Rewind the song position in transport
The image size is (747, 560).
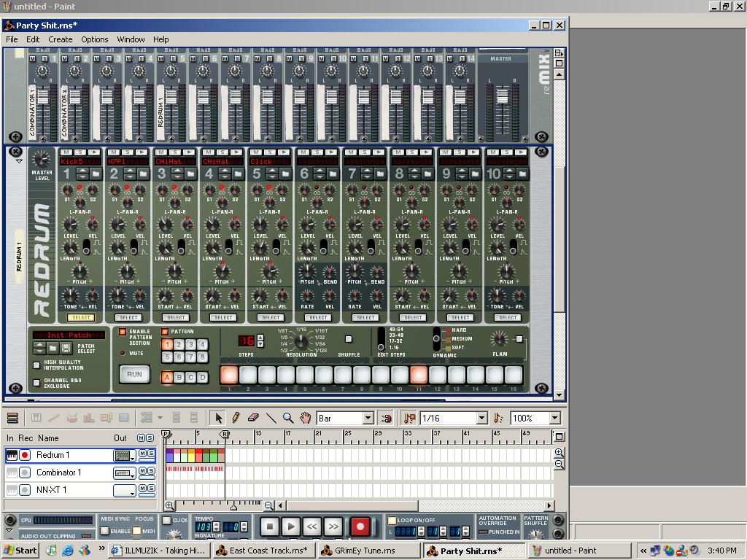point(311,526)
